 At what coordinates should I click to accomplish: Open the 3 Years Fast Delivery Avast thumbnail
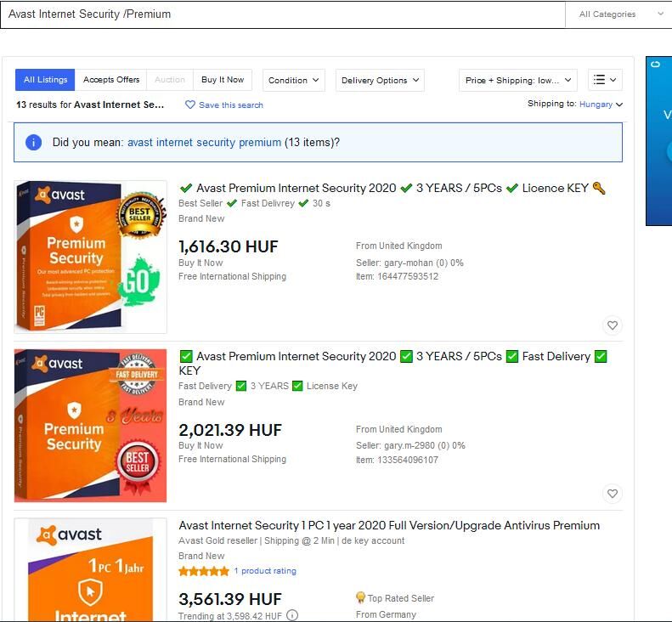[90, 426]
